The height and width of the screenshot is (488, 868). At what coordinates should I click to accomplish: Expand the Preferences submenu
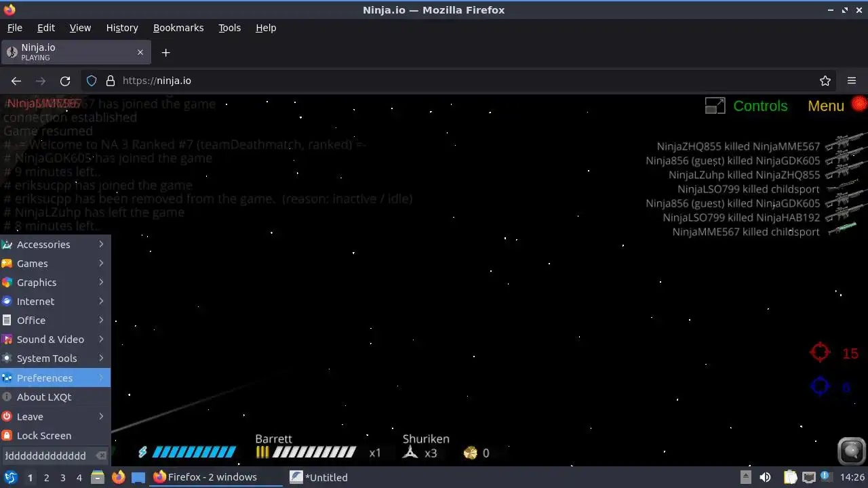pos(55,378)
